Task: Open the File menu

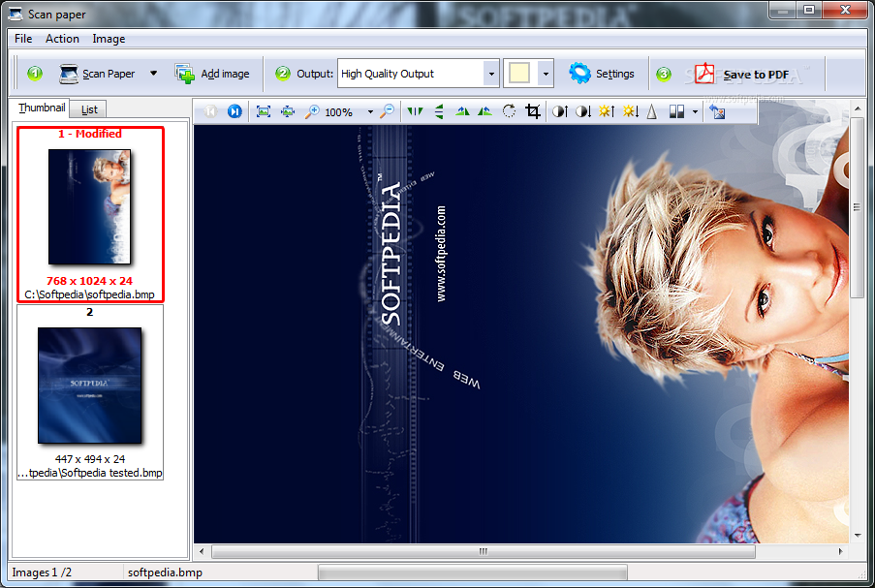Action: pyautogui.click(x=23, y=39)
